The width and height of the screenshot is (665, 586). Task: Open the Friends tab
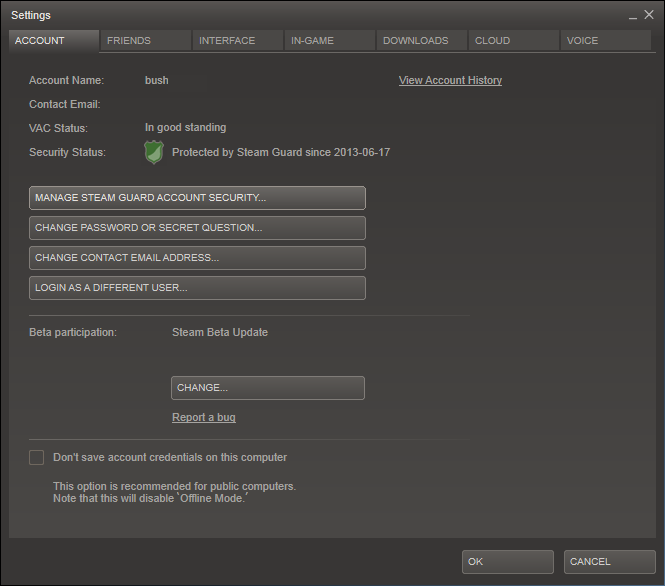pyautogui.click(x=145, y=41)
